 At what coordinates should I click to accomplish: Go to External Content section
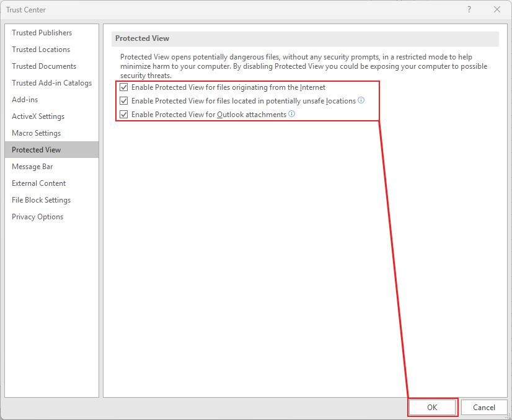click(52, 183)
